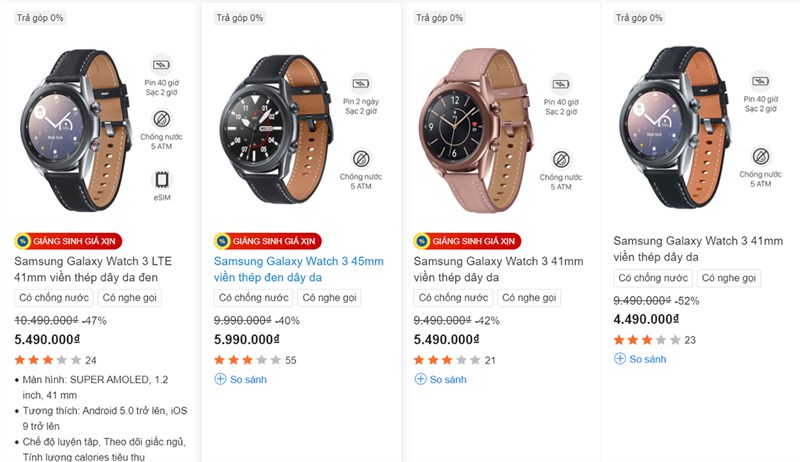Select 'Có nghe gọi' tag on 45mm watch
The height and width of the screenshot is (462, 800).
329,298
